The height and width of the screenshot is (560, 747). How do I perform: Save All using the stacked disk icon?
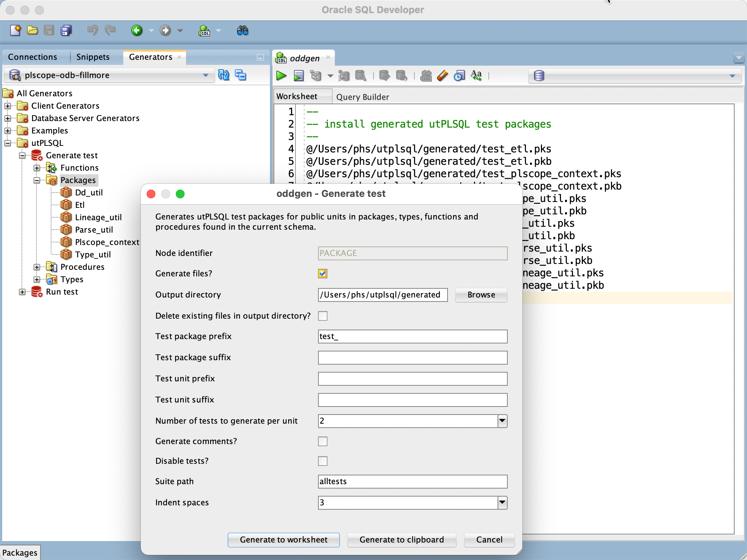pos(66,31)
